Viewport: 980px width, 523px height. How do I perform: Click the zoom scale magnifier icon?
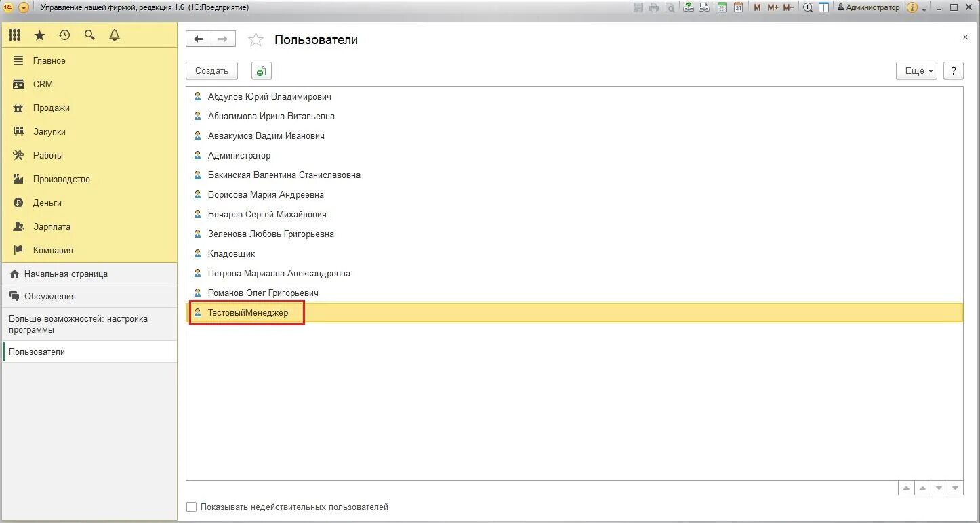click(808, 7)
